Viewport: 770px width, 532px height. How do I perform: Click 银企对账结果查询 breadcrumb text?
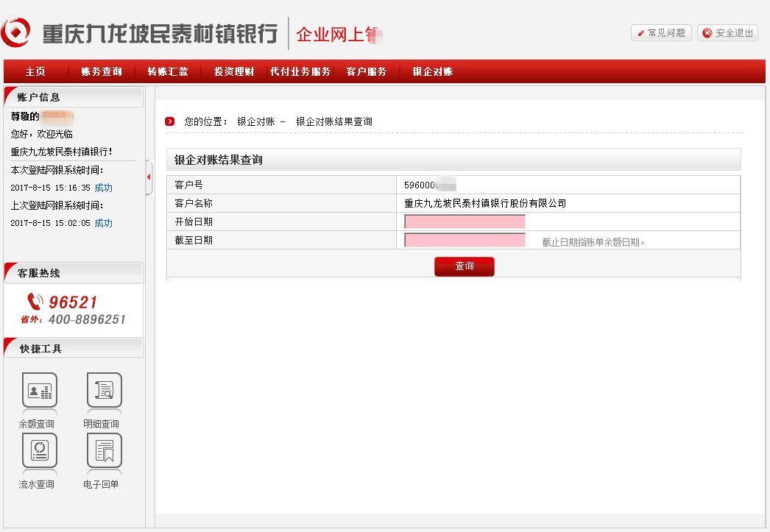[334, 121]
